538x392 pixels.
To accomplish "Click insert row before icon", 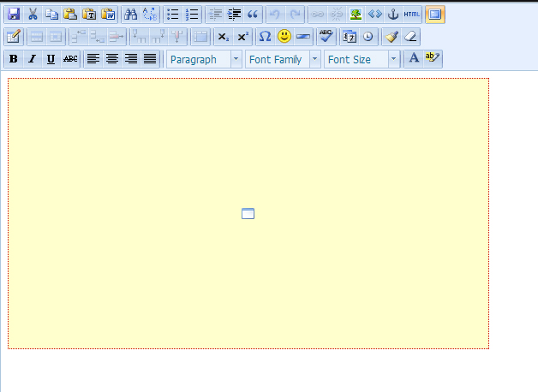I will (79, 37).
